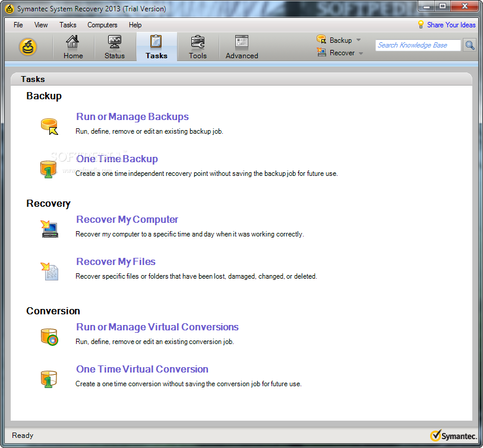The image size is (483, 448).
Task: Click the Share Your Ideas lightbulb icon
Action: pyautogui.click(x=421, y=24)
